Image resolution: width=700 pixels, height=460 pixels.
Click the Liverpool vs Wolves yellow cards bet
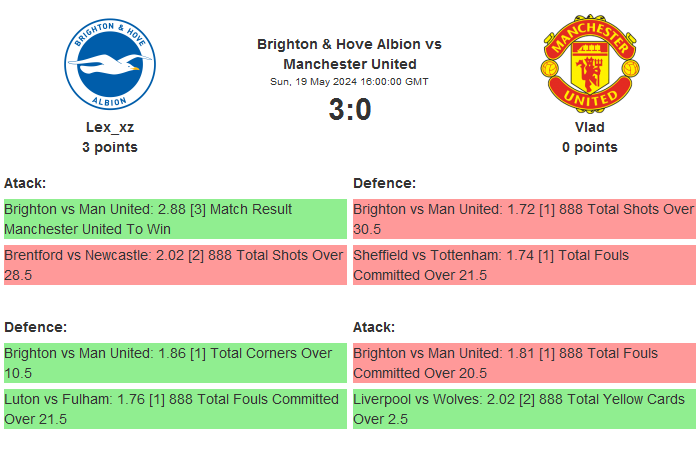click(523, 409)
